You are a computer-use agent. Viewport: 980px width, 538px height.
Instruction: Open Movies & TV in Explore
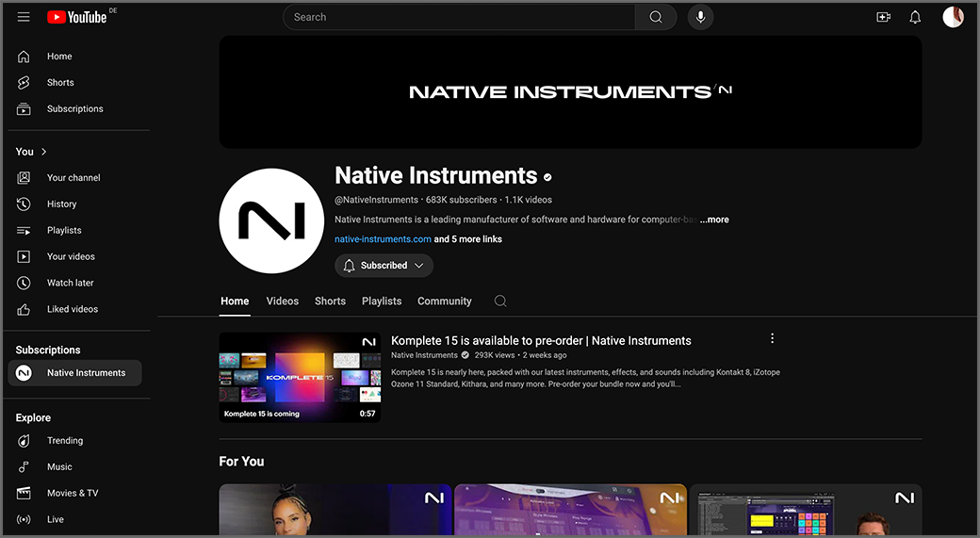75,493
